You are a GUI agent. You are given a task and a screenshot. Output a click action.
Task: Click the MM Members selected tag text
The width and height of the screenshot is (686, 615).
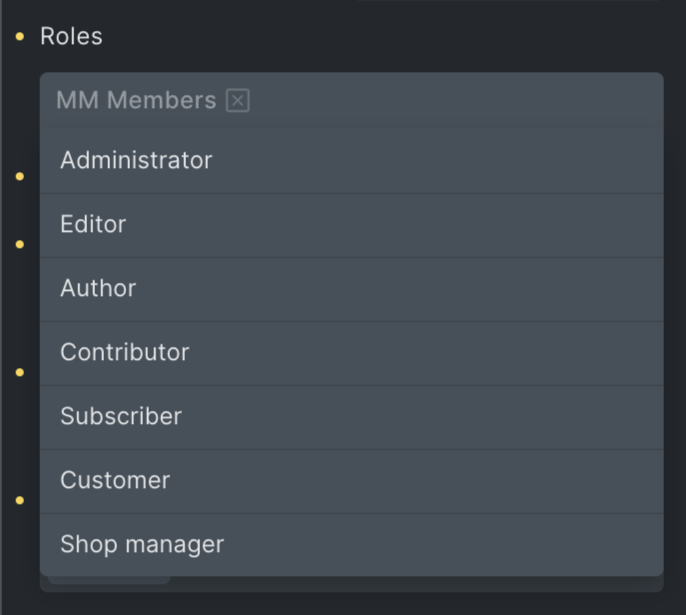(136, 100)
